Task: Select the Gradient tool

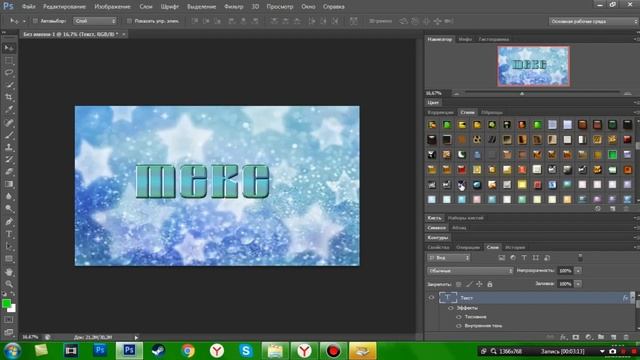Action: 9,184
